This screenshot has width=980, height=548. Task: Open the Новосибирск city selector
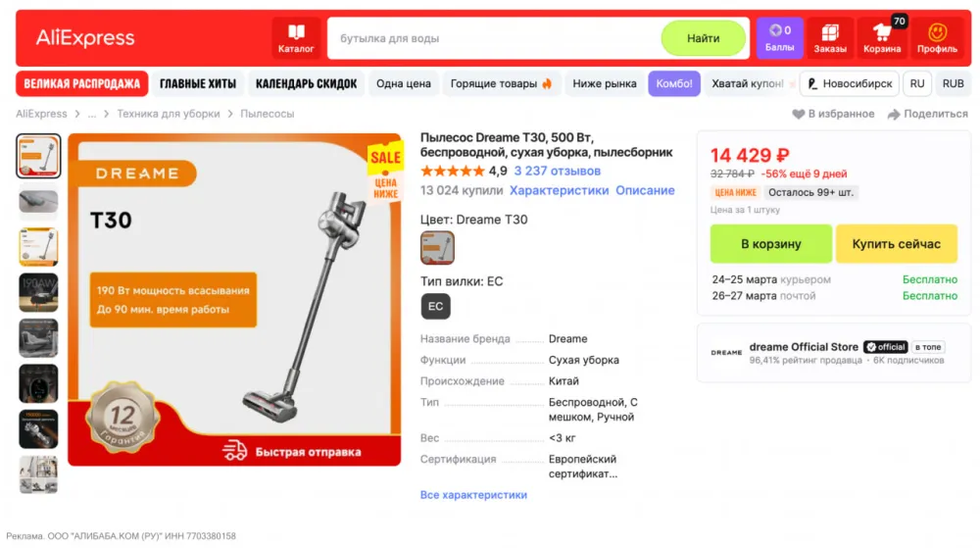point(850,83)
